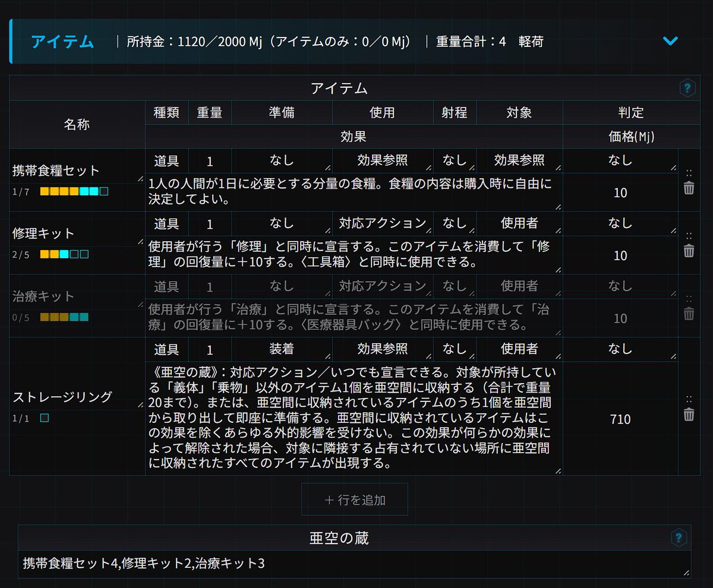Edit the weight field of 修理キット
The image size is (713, 588).
click(x=210, y=223)
